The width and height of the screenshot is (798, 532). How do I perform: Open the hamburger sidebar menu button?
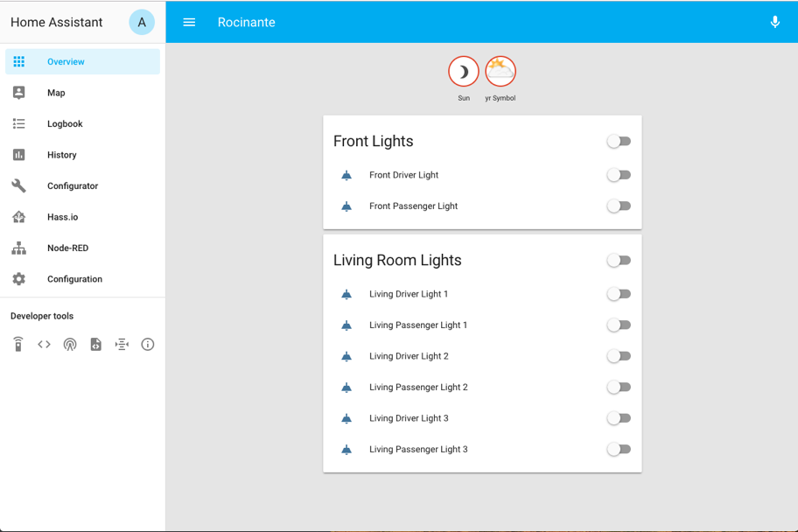click(189, 22)
